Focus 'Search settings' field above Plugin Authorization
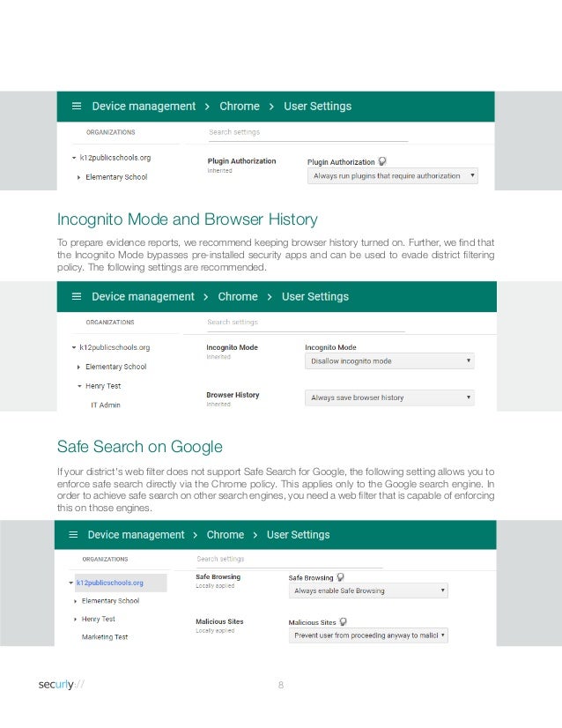This screenshot has height=728, width=562. (307, 132)
